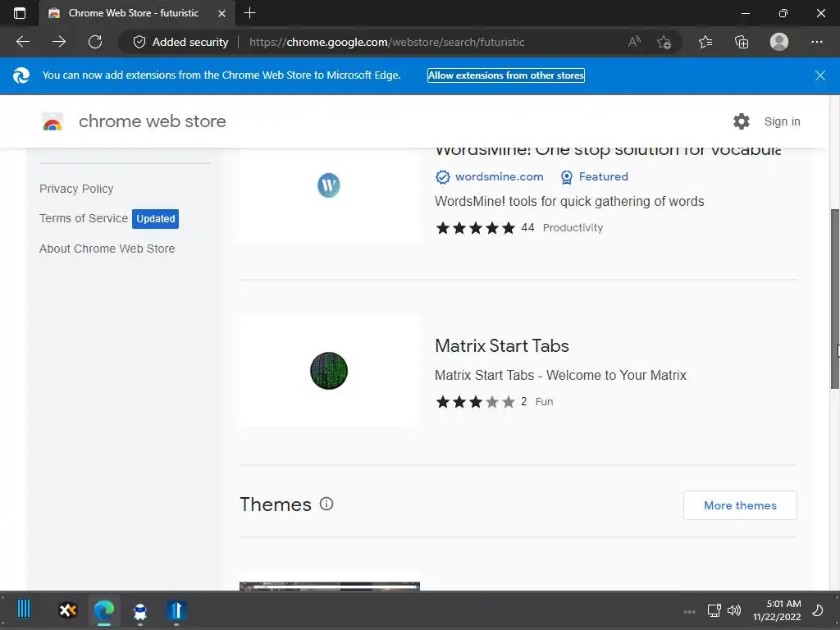
Task: Click the verified publisher checkmark icon
Action: point(442,177)
